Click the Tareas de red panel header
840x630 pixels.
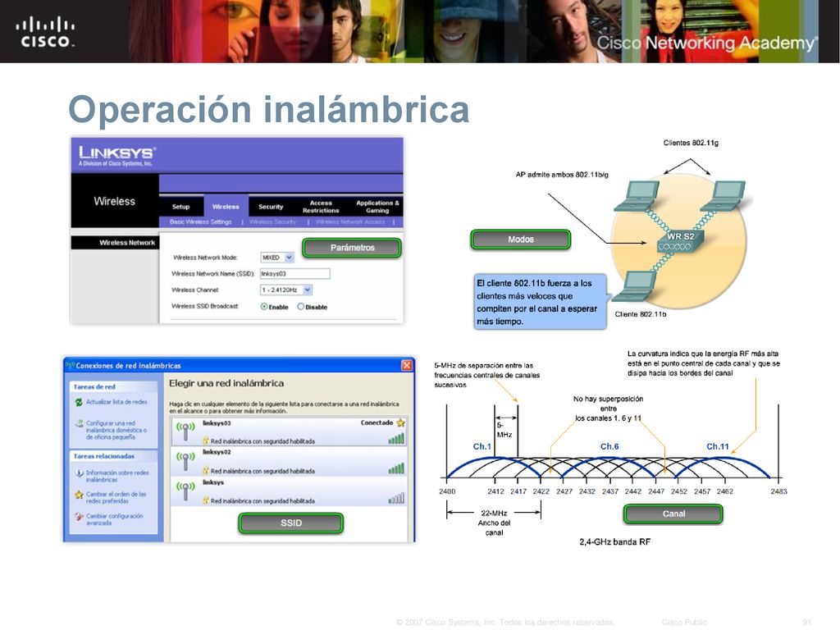pyautogui.click(x=113, y=387)
